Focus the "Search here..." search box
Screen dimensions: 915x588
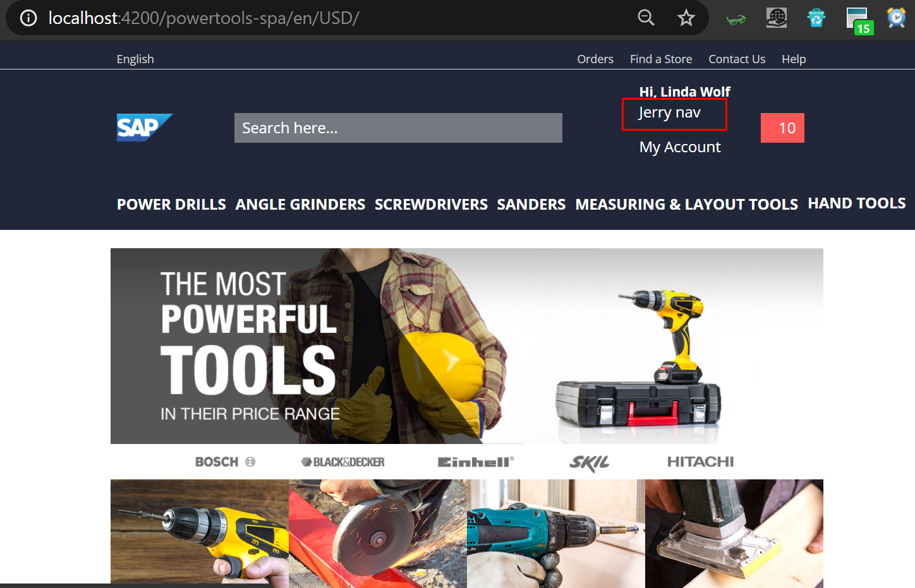pos(398,128)
